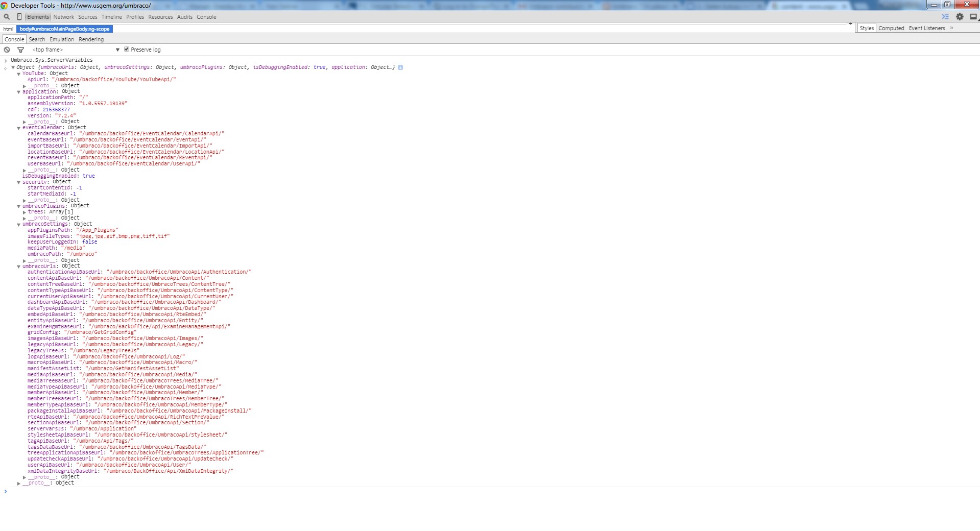Click the assemblyVersion "1.0.5557.19139" value

point(103,104)
